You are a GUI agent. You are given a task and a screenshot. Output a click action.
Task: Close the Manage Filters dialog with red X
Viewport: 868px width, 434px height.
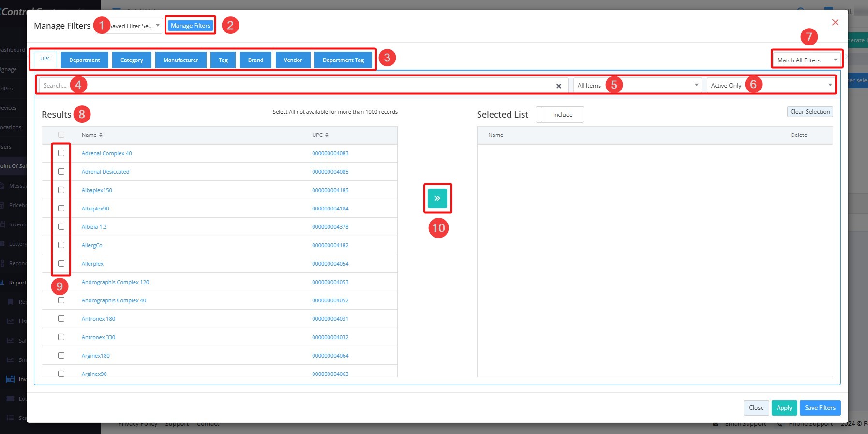click(835, 22)
